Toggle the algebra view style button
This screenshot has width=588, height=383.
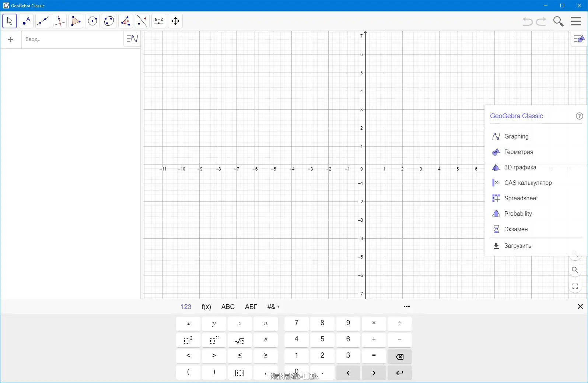[x=132, y=39]
